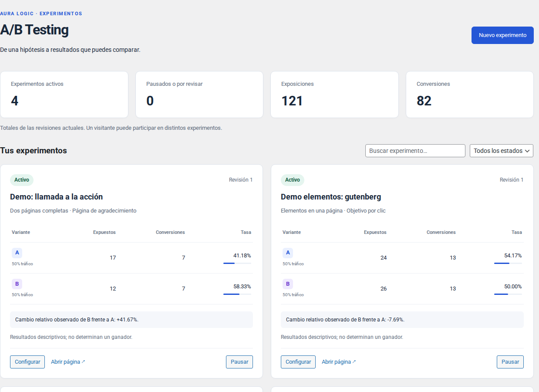Screen dimensions: 539x392
Task: Select variant B badge in llamada a la acción
Action: [17, 284]
